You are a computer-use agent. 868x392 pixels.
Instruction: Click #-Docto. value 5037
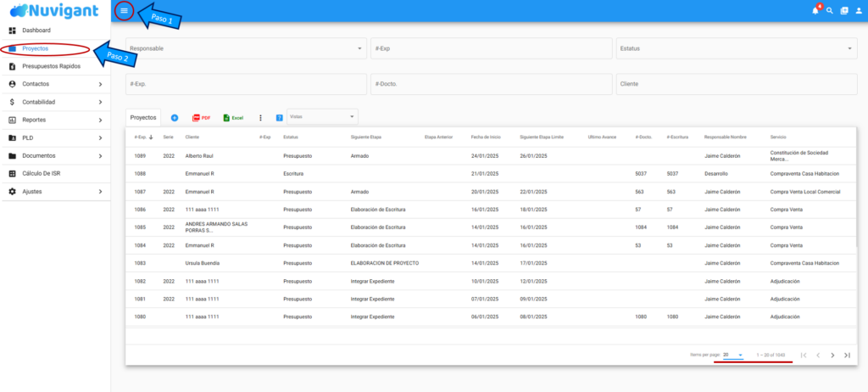tap(641, 174)
